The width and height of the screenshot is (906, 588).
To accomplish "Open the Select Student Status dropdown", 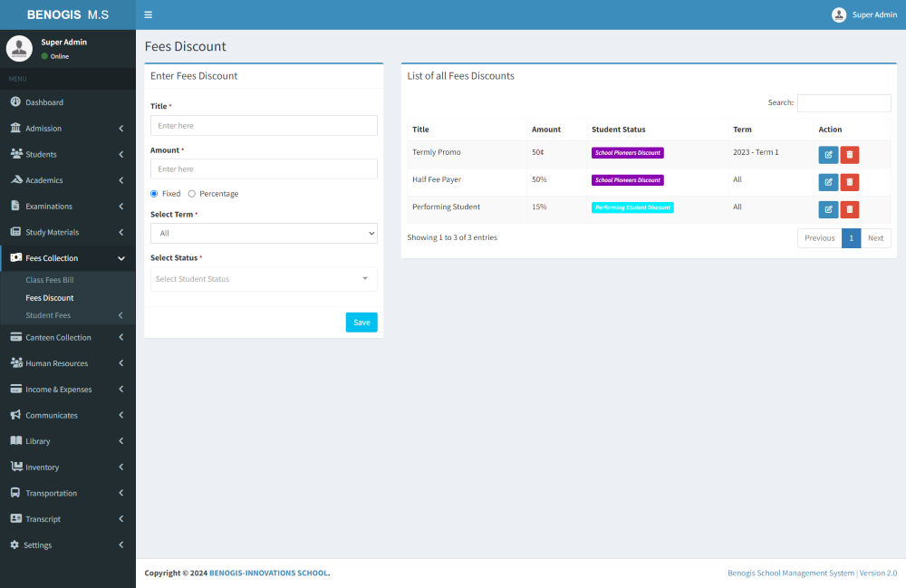I will [264, 279].
